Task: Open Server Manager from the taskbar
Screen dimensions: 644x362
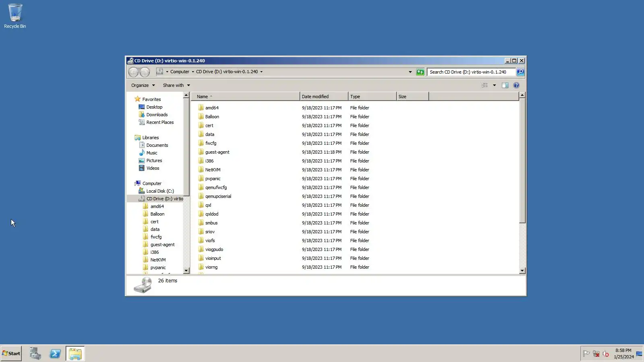Action: point(35,354)
